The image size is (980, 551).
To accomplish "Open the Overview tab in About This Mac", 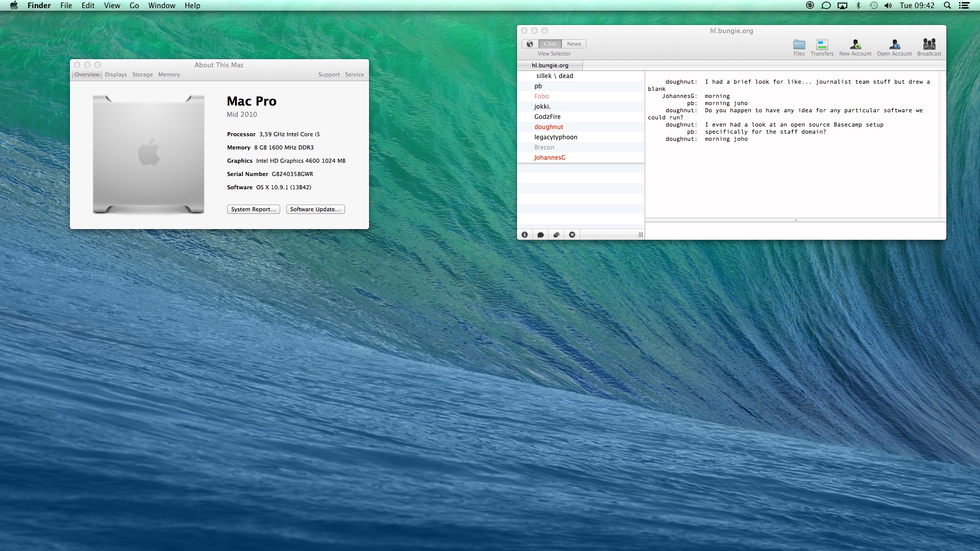I will tap(87, 74).
